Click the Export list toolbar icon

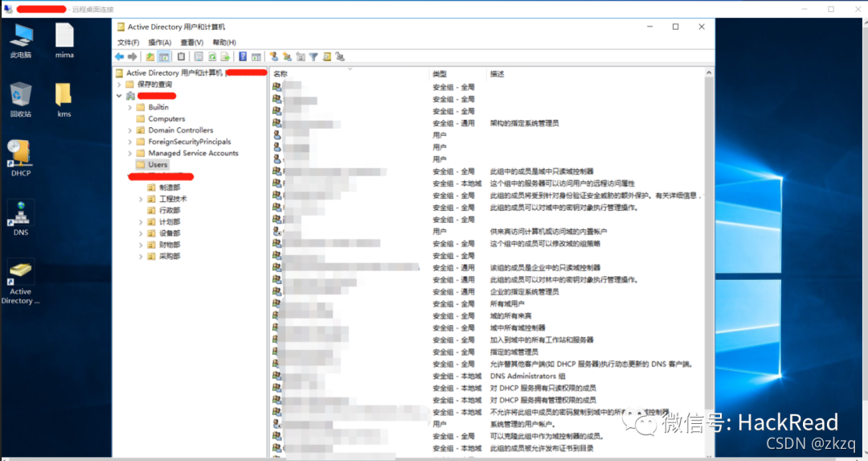(x=225, y=56)
